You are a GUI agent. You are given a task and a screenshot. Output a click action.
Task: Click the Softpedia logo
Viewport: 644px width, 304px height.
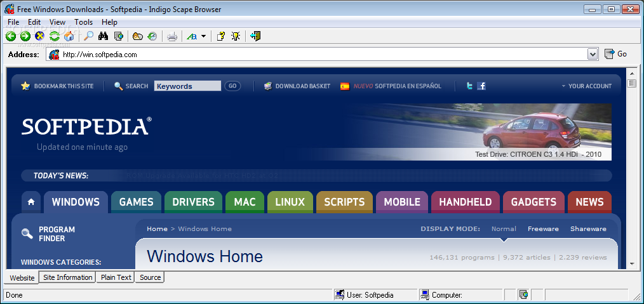tap(86, 126)
